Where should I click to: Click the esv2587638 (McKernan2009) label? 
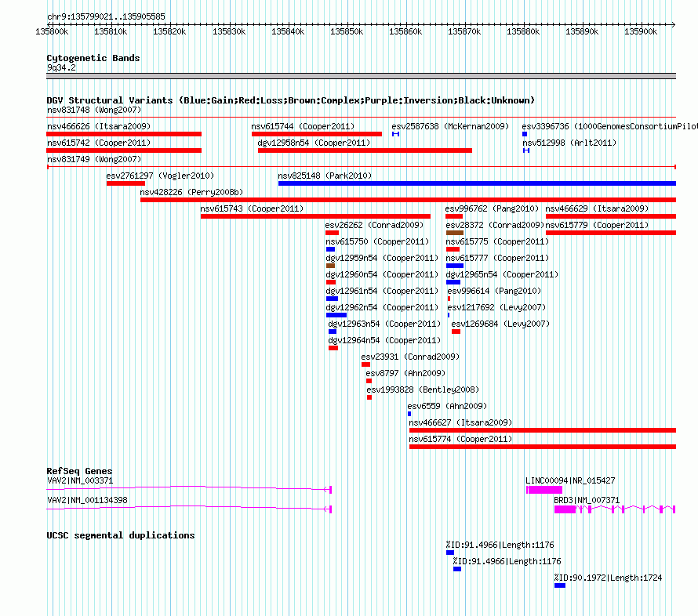click(450, 126)
